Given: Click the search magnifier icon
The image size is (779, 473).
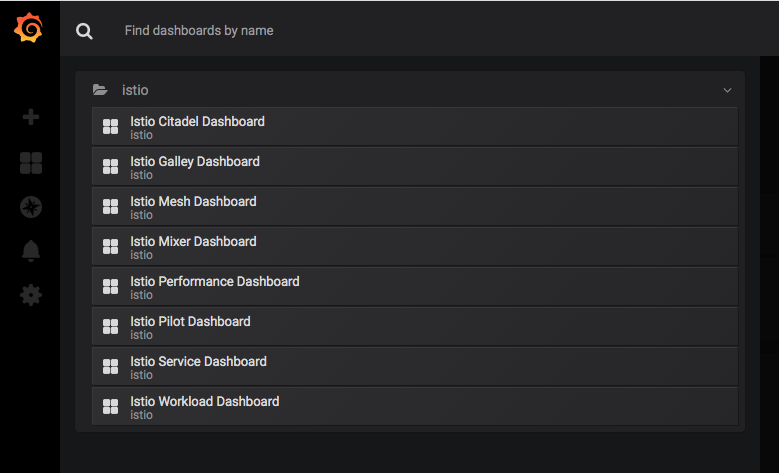Looking at the screenshot, I should pos(85,31).
